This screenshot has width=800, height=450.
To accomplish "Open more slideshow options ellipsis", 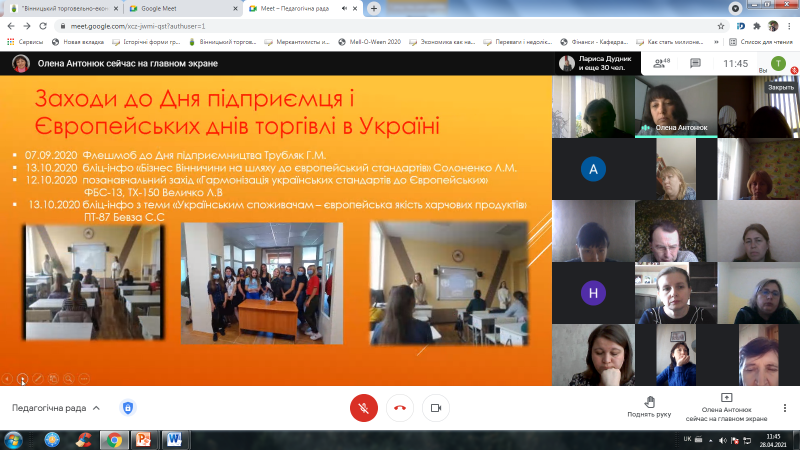I will [x=84, y=379].
